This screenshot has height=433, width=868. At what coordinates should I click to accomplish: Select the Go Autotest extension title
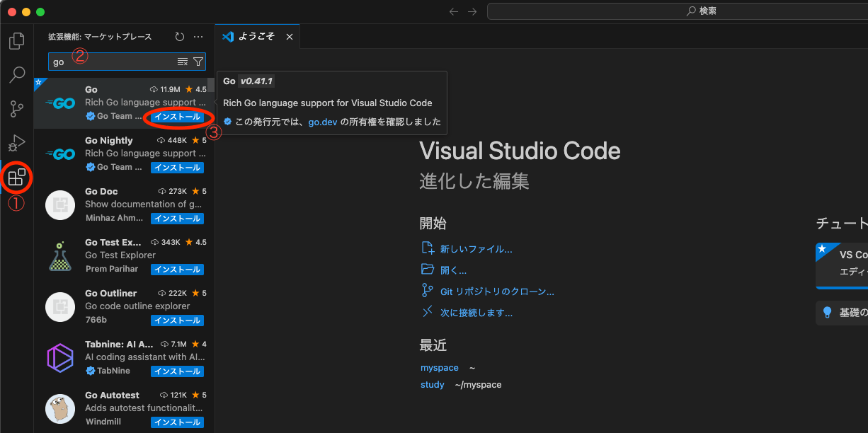point(112,396)
